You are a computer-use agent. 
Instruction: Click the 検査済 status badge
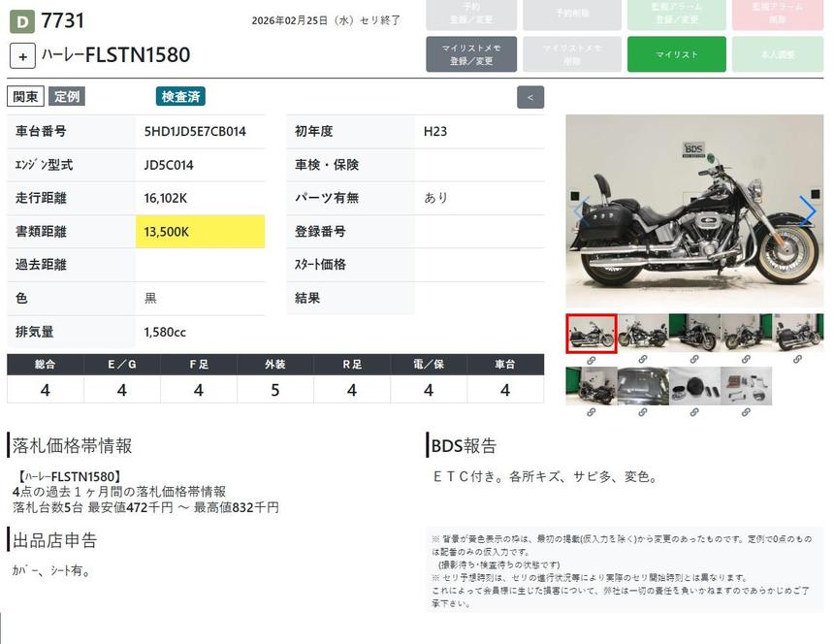pyautogui.click(x=180, y=97)
